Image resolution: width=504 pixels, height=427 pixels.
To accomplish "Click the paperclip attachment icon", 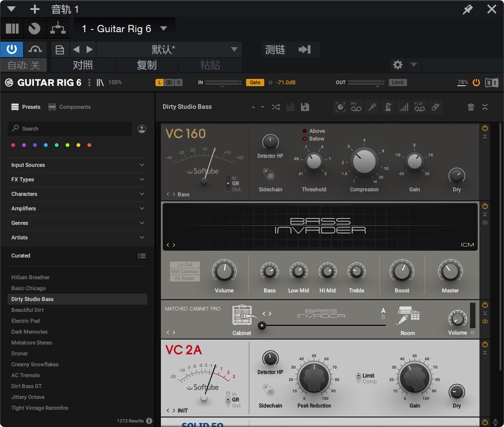I will [x=436, y=107].
